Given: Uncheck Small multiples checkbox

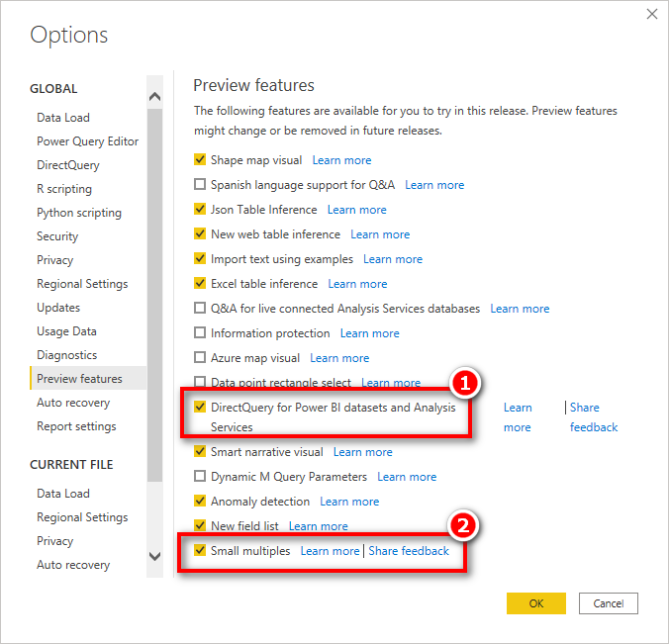Looking at the screenshot, I should [x=200, y=550].
